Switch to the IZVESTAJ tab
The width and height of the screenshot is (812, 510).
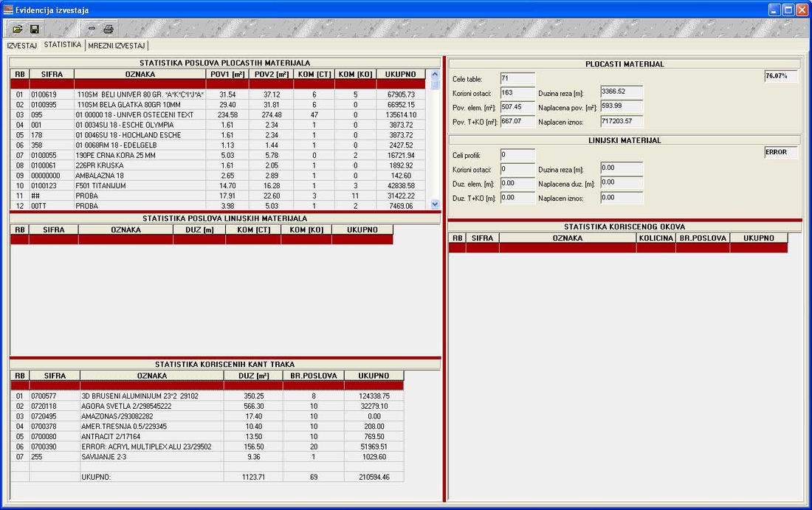tap(21, 46)
